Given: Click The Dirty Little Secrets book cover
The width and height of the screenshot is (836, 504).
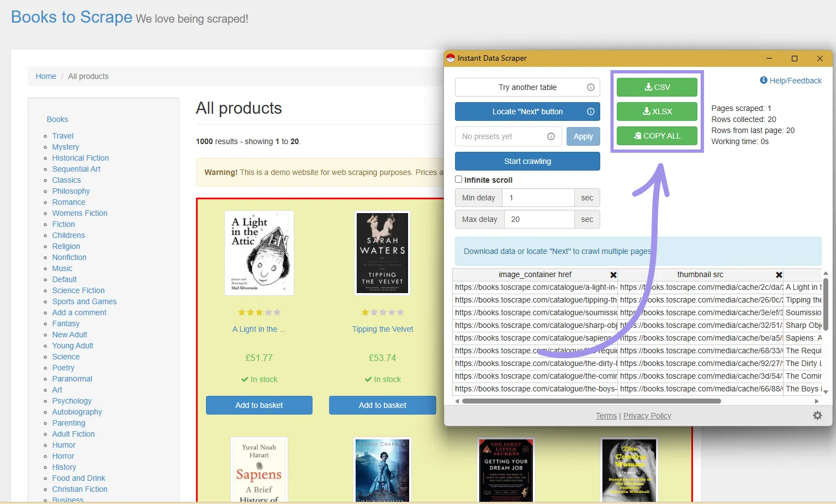Looking at the screenshot, I should click(506, 470).
